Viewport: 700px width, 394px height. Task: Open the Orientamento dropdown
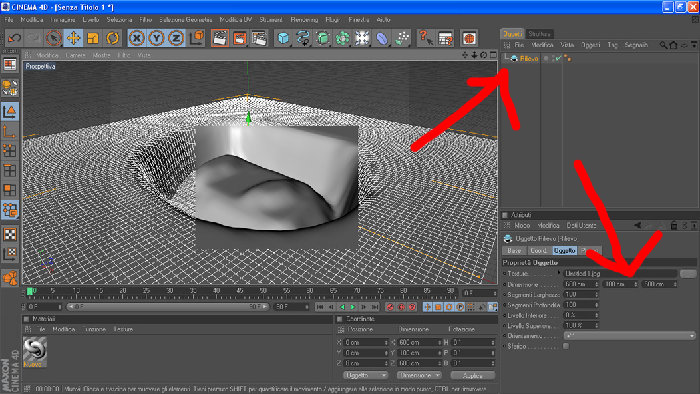[x=629, y=336]
